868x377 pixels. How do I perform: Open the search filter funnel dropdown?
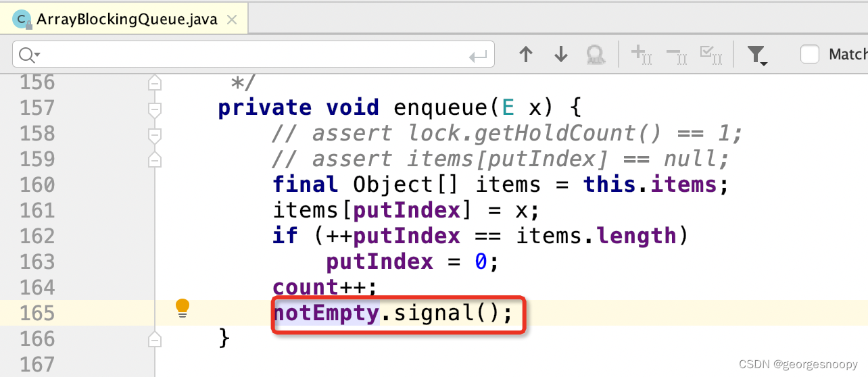(758, 55)
